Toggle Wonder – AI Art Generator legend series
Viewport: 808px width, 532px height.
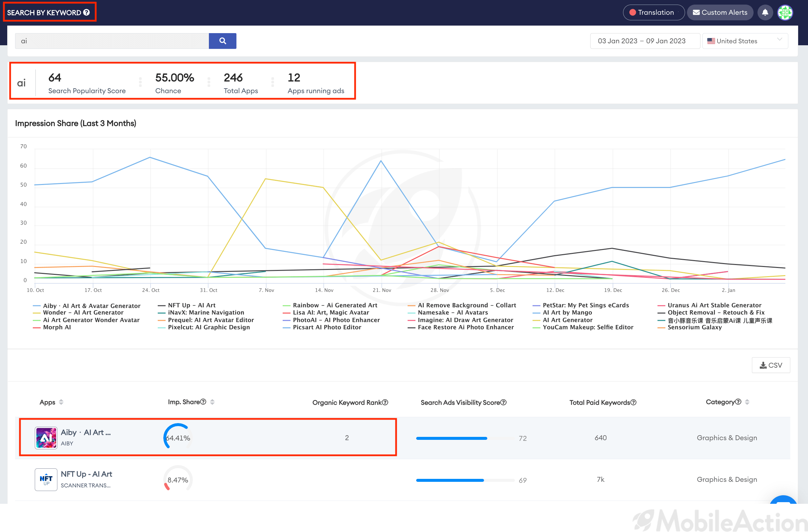[x=78, y=312]
